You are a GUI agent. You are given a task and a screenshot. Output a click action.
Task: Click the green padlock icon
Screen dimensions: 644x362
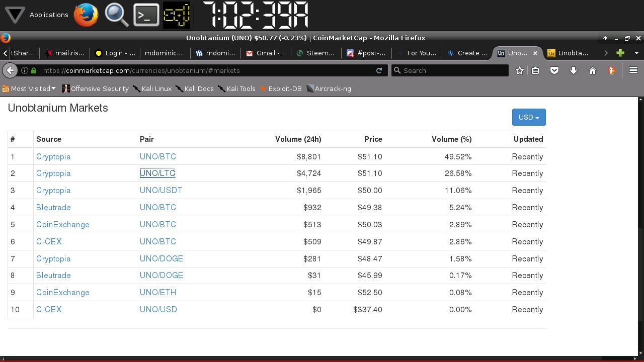(34, 70)
